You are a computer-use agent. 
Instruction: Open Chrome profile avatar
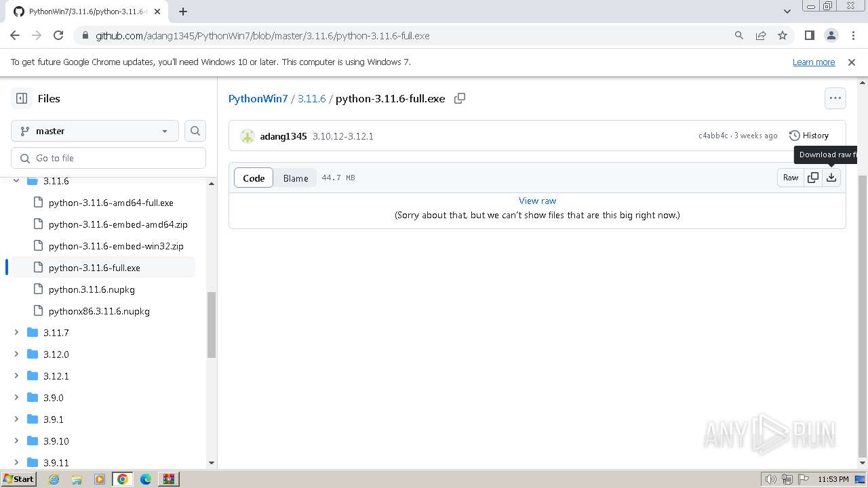[831, 35]
